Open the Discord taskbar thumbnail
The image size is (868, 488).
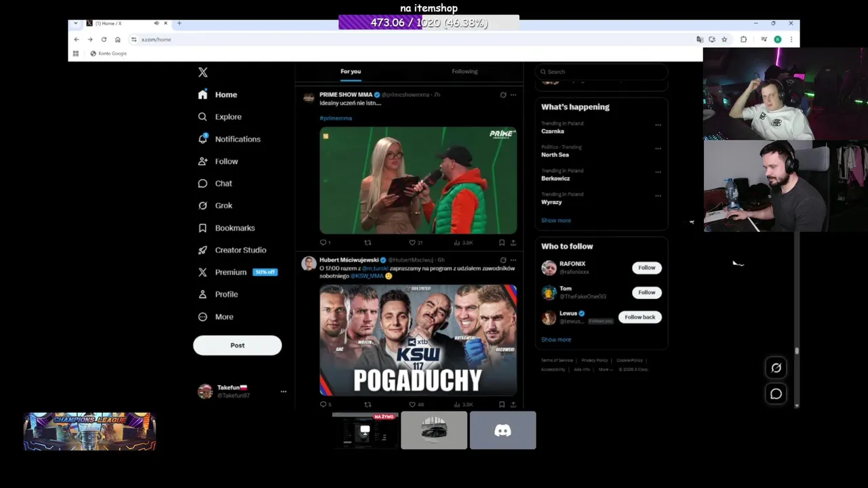[x=502, y=430]
